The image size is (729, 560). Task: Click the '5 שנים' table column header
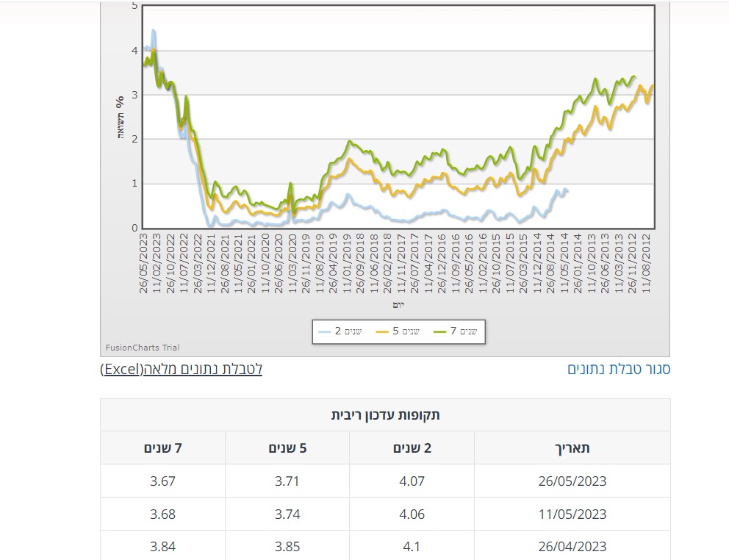[287, 448]
